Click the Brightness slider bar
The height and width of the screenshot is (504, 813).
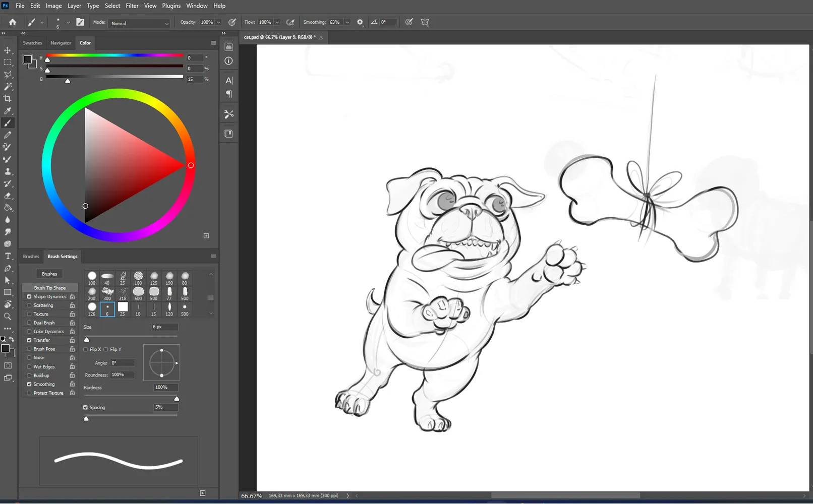114,77
